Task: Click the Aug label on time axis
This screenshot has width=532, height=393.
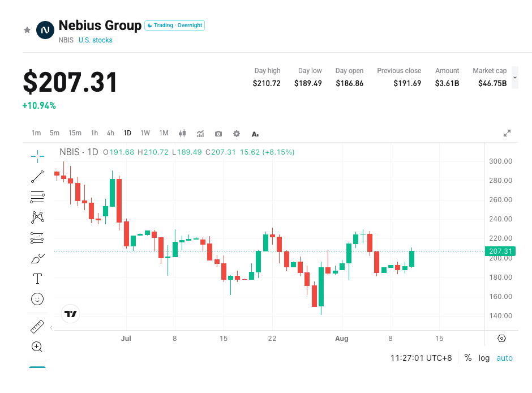Action: pos(342,339)
